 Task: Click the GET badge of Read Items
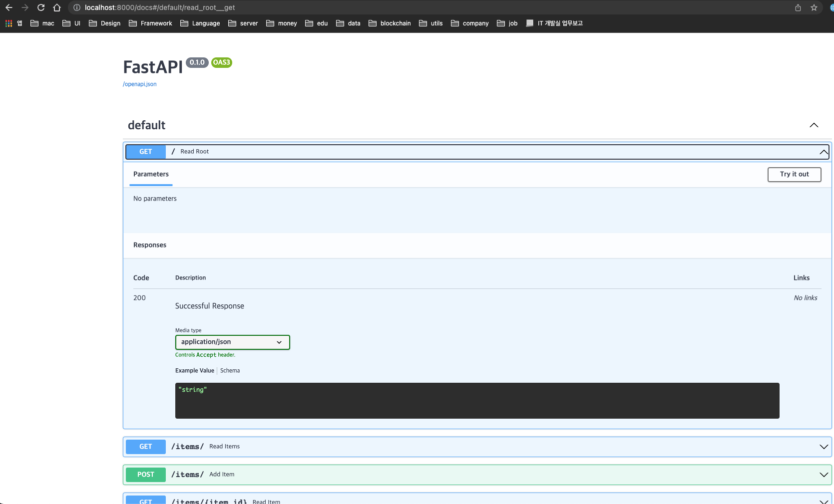(146, 447)
